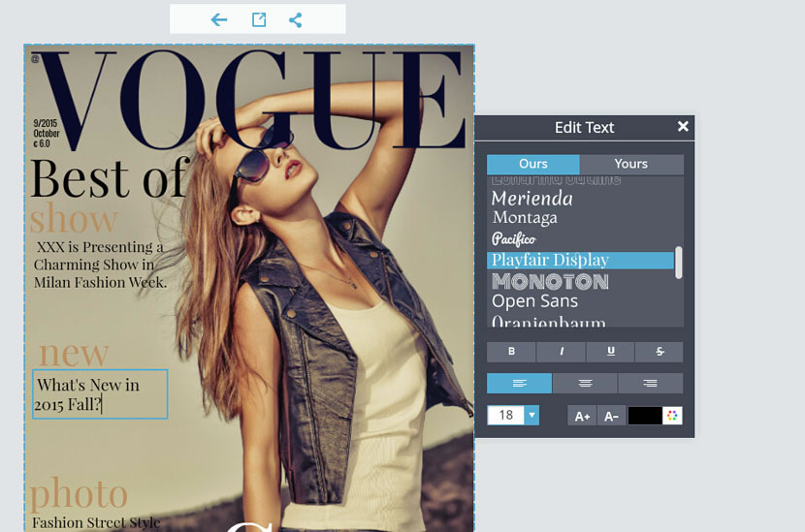805x532 pixels.
Task: Select the 'show' heading text
Action: (74, 219)
